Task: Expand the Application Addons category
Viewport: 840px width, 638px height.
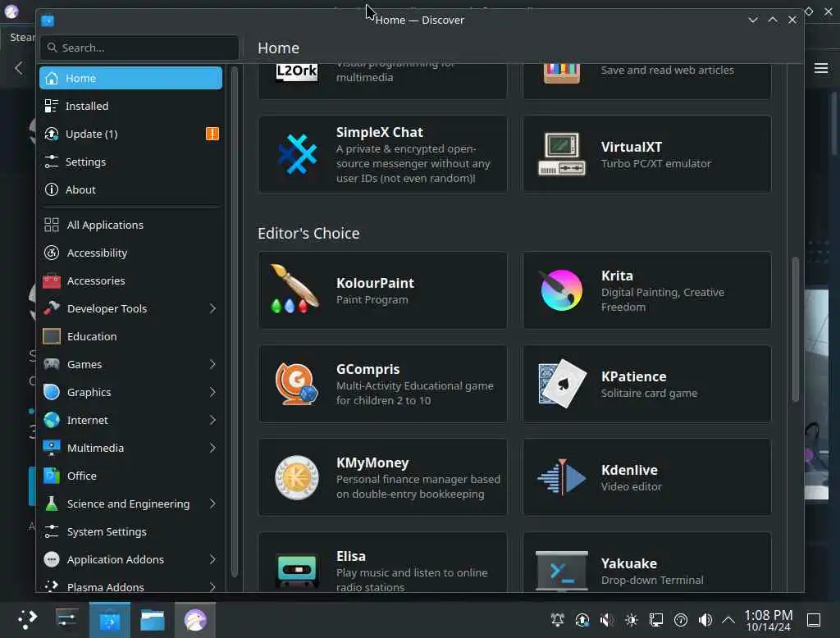Action: point(212,559)
